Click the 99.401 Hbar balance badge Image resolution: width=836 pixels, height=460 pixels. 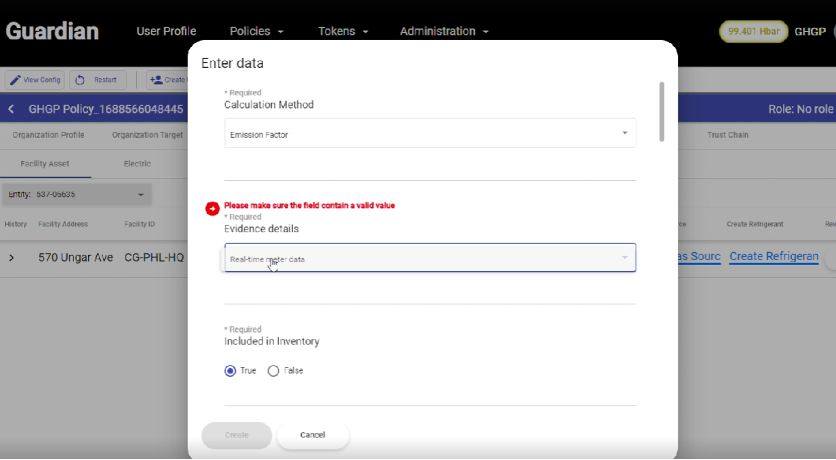coord(754,32)
